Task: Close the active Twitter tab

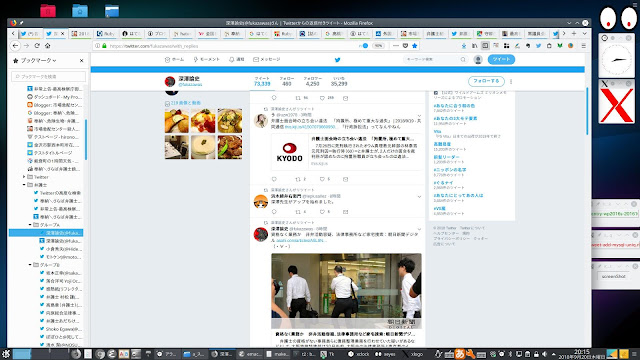Action: pyautogui.click(x=62, y=33)
